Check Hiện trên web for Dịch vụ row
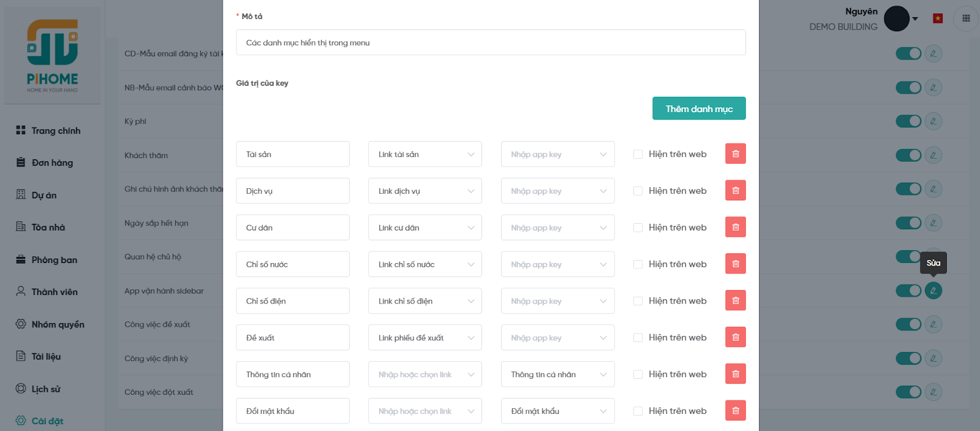Image resolution: width=980 pixels, height=431 pixels. click(x=638, y=191)
